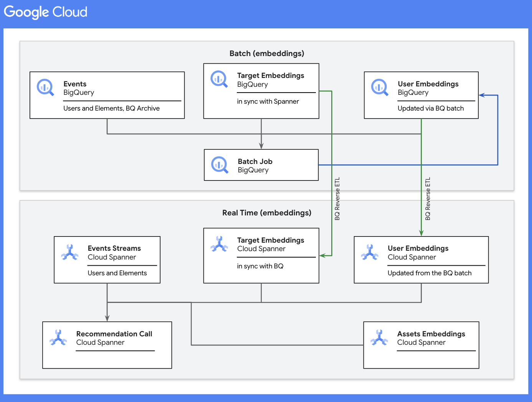Click the blue arrowhead at User Embeddings BigQuery
The height and width of the screenshot is (402, 532).
[x=482, y=95]
